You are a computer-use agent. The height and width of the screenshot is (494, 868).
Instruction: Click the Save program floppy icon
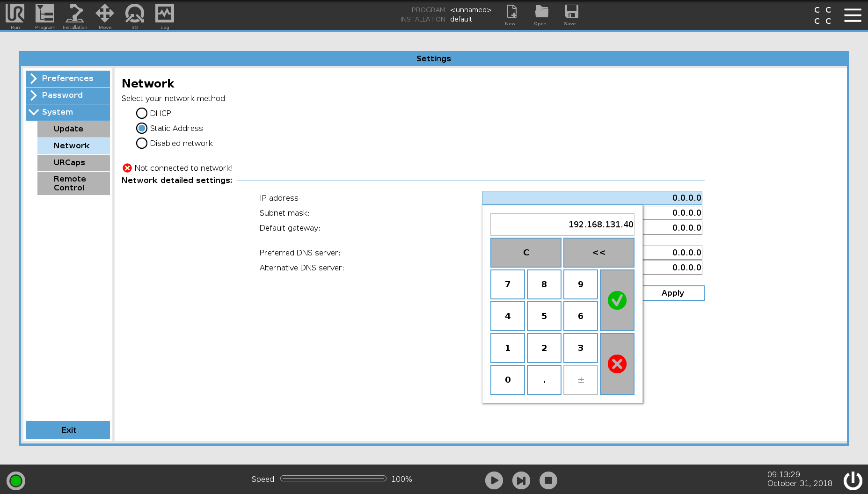click(571, 12)
